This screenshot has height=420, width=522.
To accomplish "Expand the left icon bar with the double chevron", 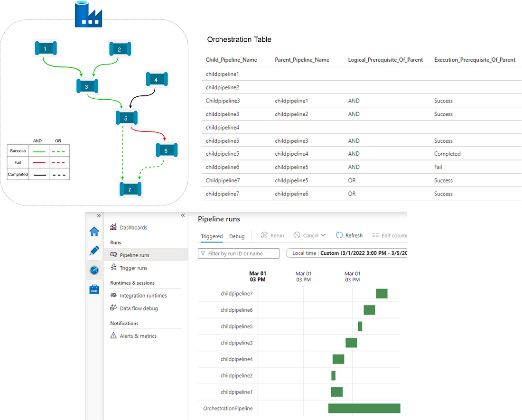I will click(98, 215).
